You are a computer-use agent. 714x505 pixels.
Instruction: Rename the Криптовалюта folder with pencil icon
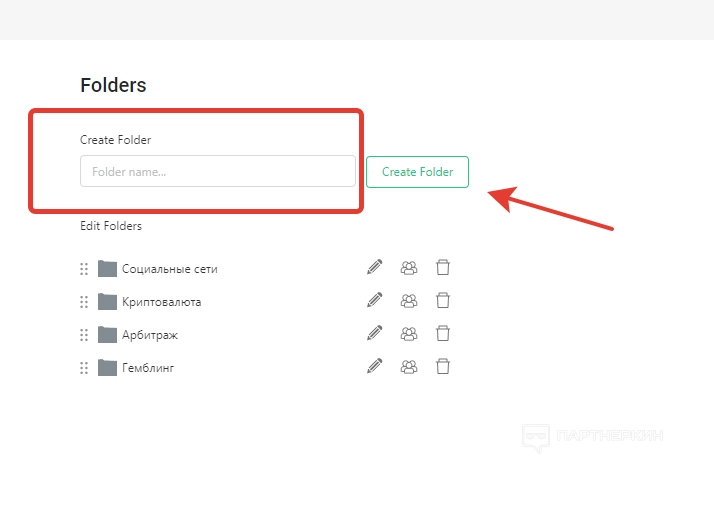click(x=375, y=300)
